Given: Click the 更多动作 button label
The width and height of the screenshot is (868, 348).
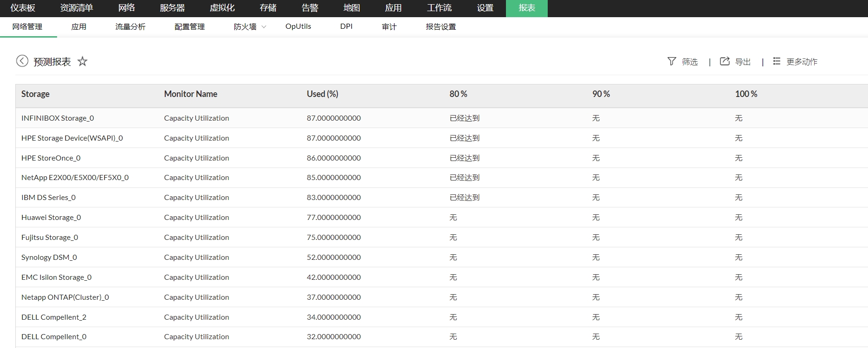Looking at the screenshot, I should point(802,62).
